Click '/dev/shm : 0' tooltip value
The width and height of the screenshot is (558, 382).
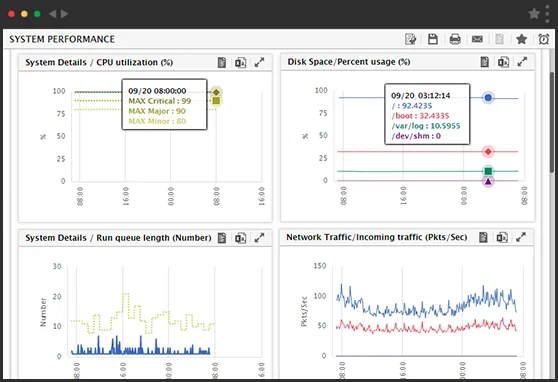click(416, 136)
